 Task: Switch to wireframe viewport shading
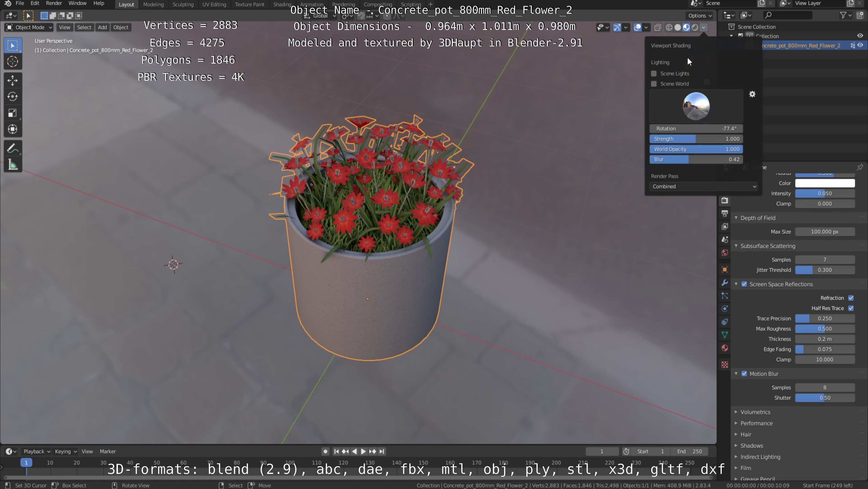coord(669,28)
